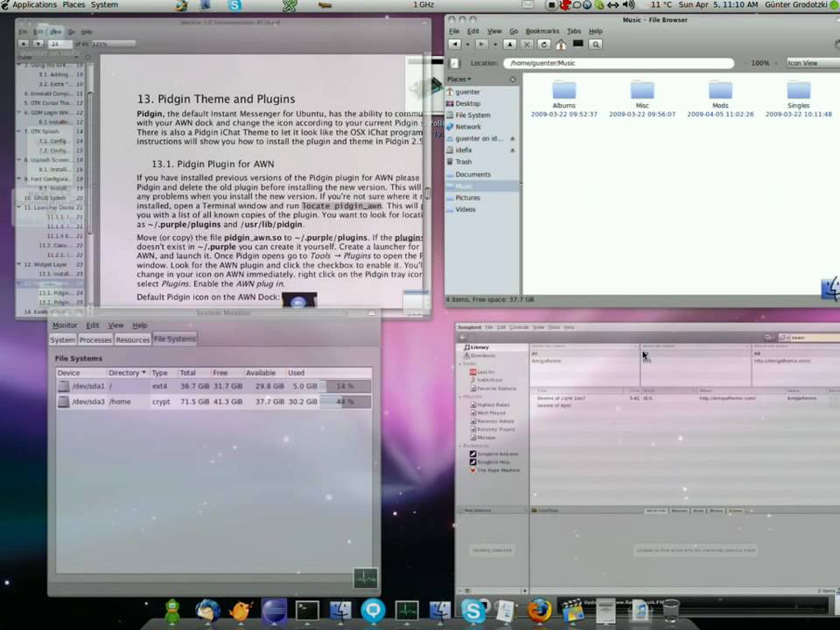The height and width of the screenshot is (630, 840).
Task: Reload the Music folder in File Browser
Action: pos(543,45)
